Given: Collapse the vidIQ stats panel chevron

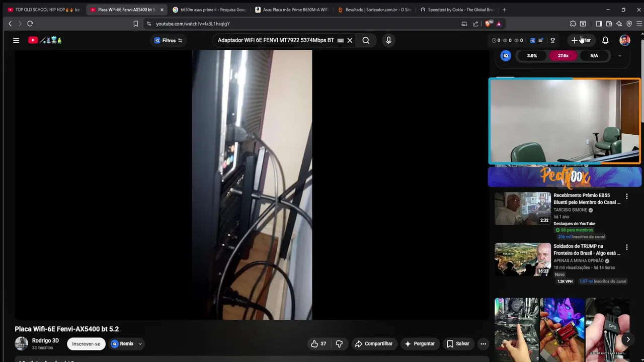Looking at the screenshot, I should pos(619,56).
